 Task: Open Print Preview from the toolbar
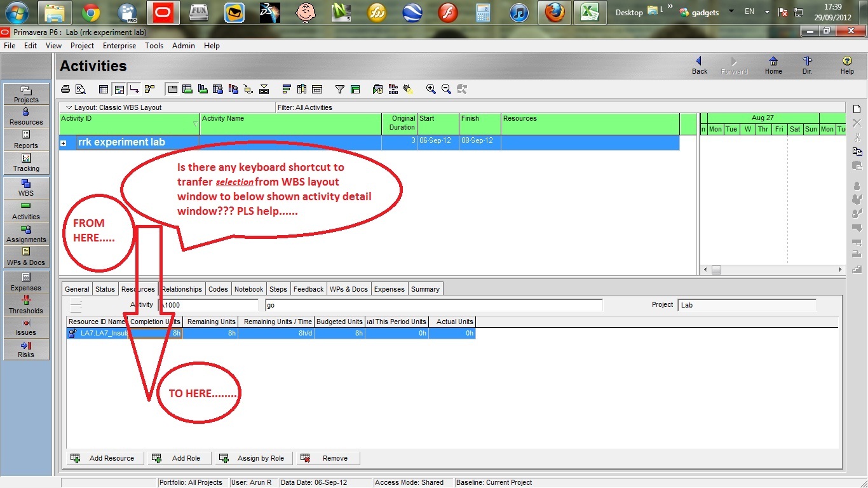(81, 89)
